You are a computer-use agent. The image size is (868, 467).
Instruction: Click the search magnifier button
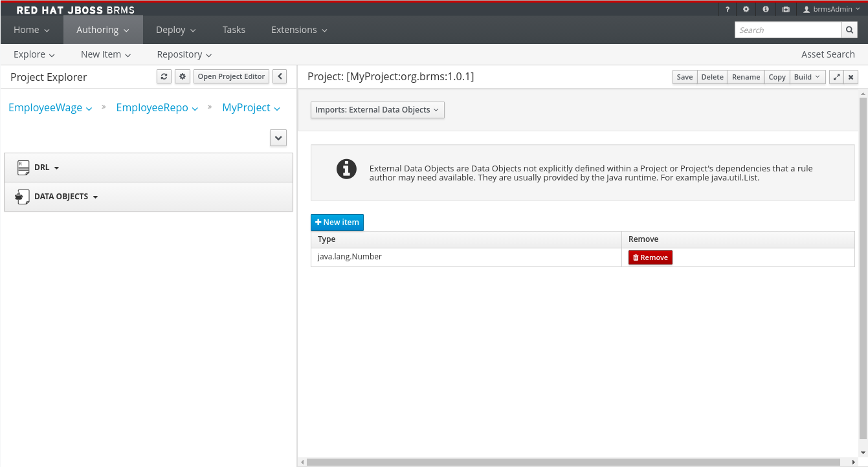(x=850, y=30)
